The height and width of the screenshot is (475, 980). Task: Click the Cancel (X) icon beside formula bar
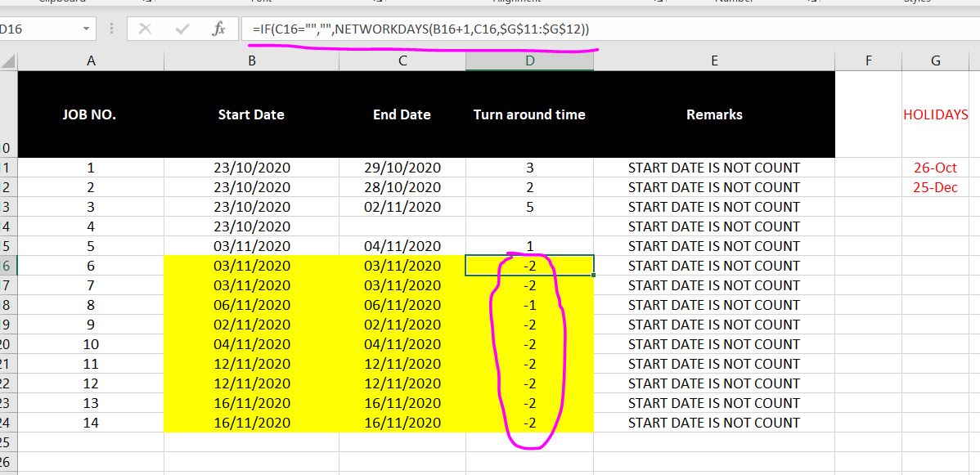click(x=145, y=27)
